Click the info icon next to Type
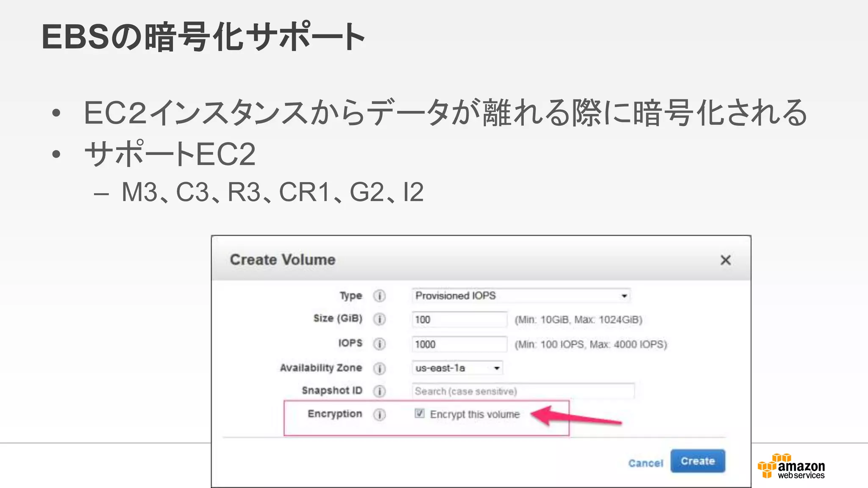868x488 pixels. pos(379,296)
